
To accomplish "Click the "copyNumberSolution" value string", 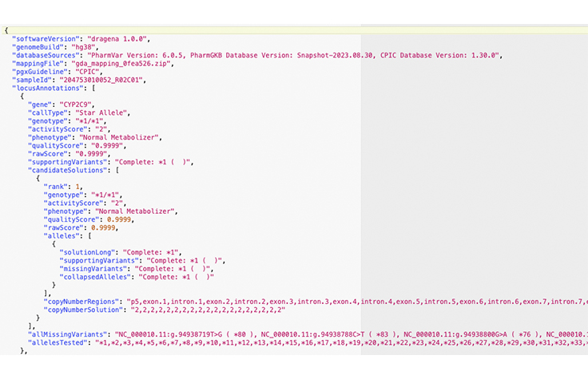I will click(207, 310).
